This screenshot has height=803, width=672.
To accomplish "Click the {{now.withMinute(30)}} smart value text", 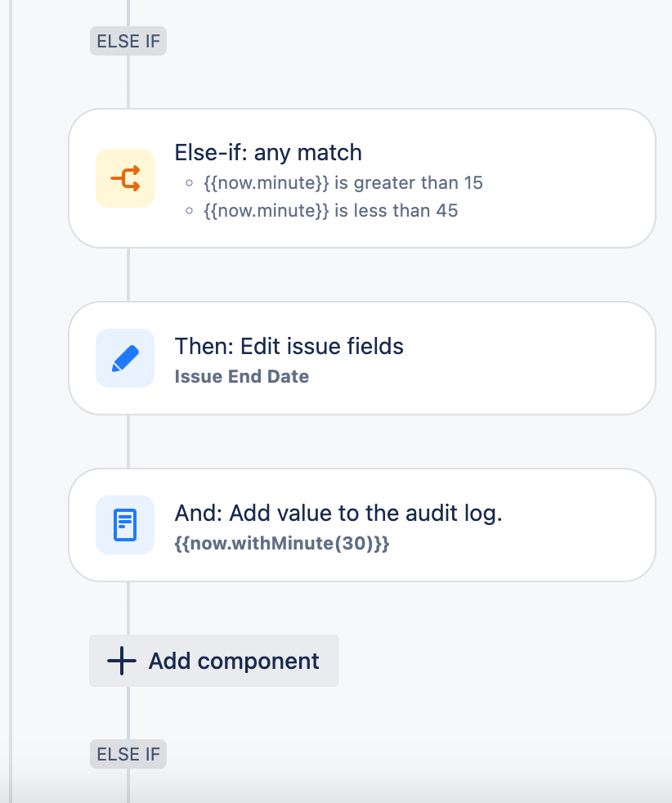I will coord(282,543).
